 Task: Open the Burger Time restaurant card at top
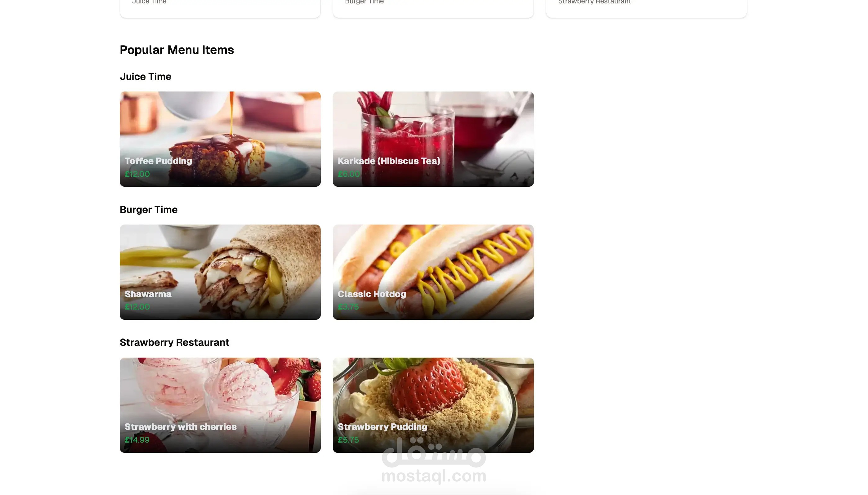click(x=433, y=7)
